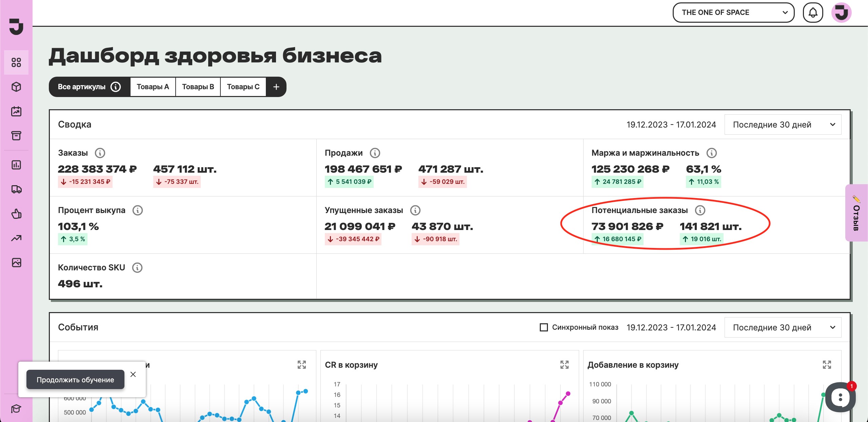Add a new product group tab

click(x=276, y=87)
